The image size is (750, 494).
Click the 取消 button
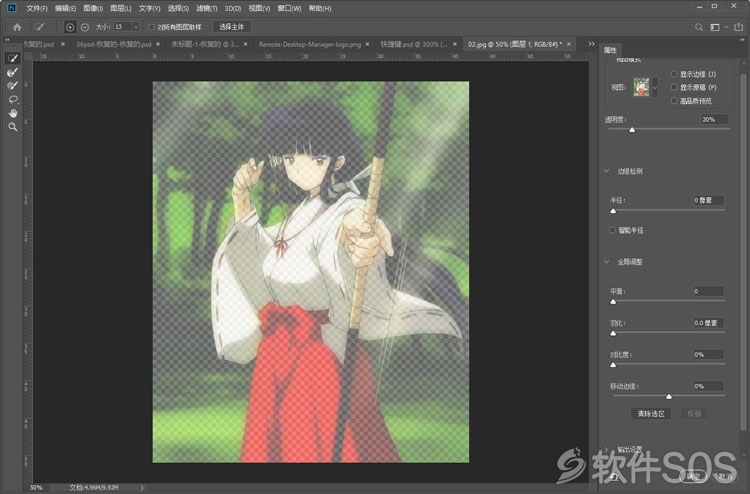coord(725,476)
